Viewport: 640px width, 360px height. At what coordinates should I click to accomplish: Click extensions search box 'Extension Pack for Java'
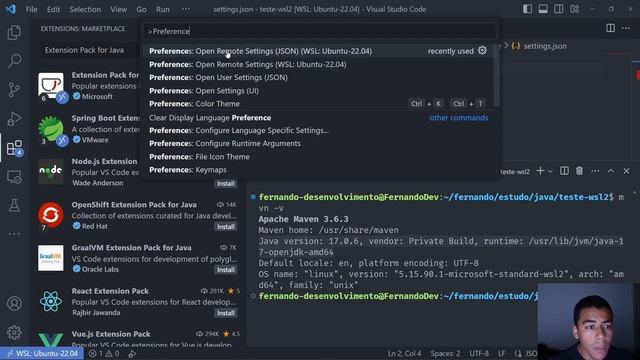coord(91,50)
